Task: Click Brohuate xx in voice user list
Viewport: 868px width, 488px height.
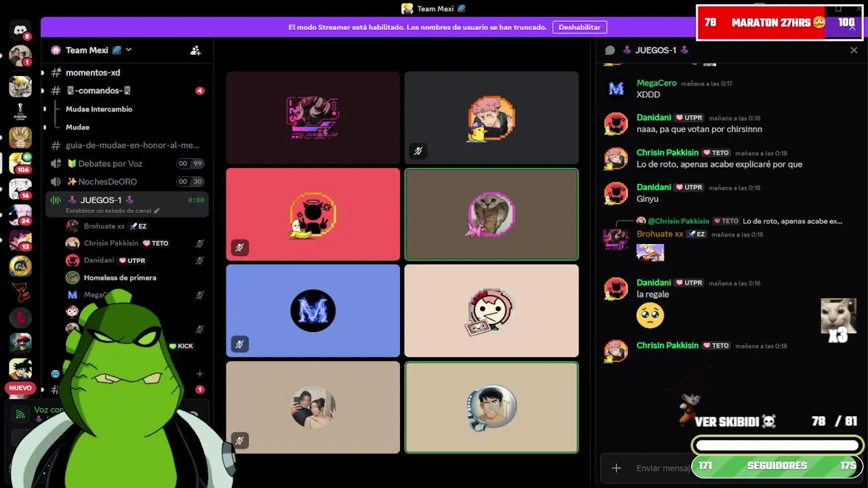Action: click(x=104, y=226)
